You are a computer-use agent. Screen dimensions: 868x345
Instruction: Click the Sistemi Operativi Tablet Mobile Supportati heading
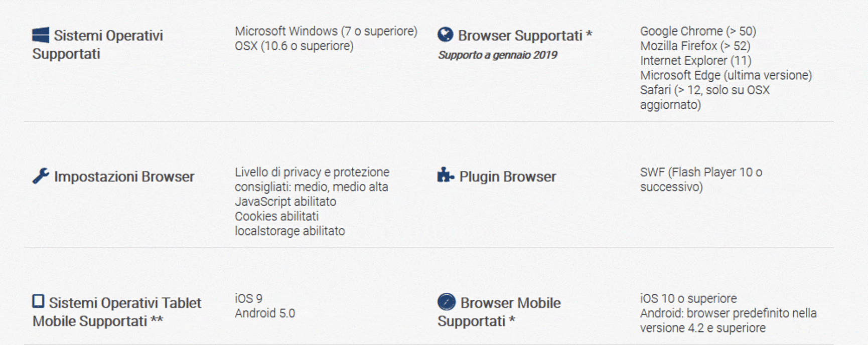pos(117,312)
